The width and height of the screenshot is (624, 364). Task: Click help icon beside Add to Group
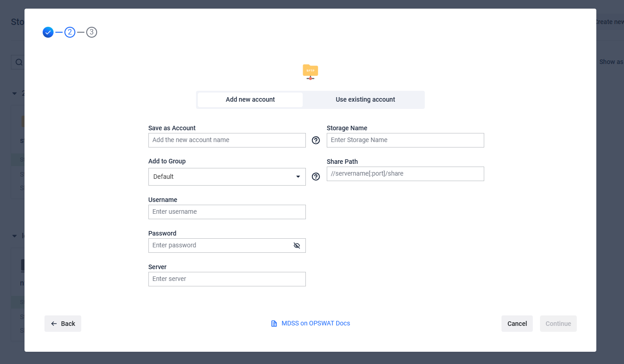(x=316, y=177)
